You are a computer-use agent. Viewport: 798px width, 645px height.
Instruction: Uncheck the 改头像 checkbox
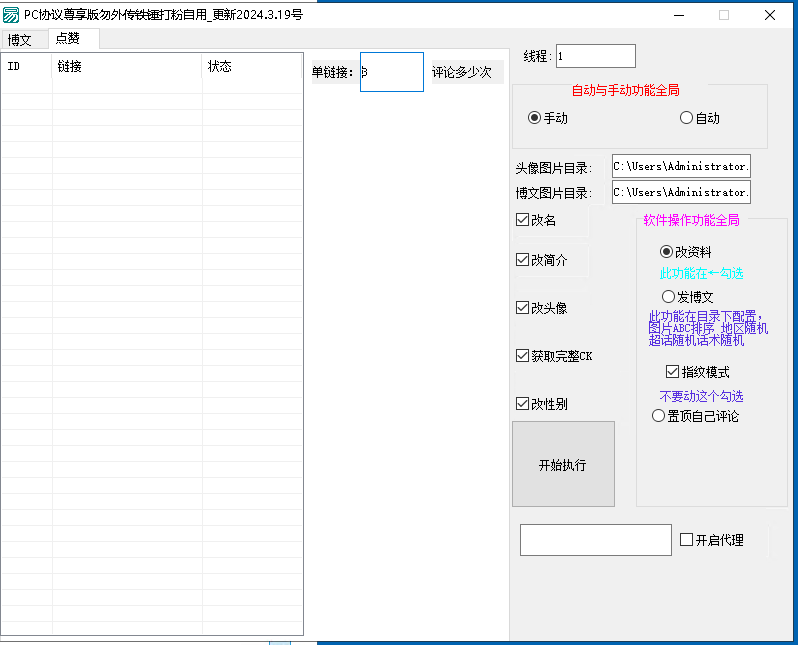pyautogui.click(x=523, y=308)
